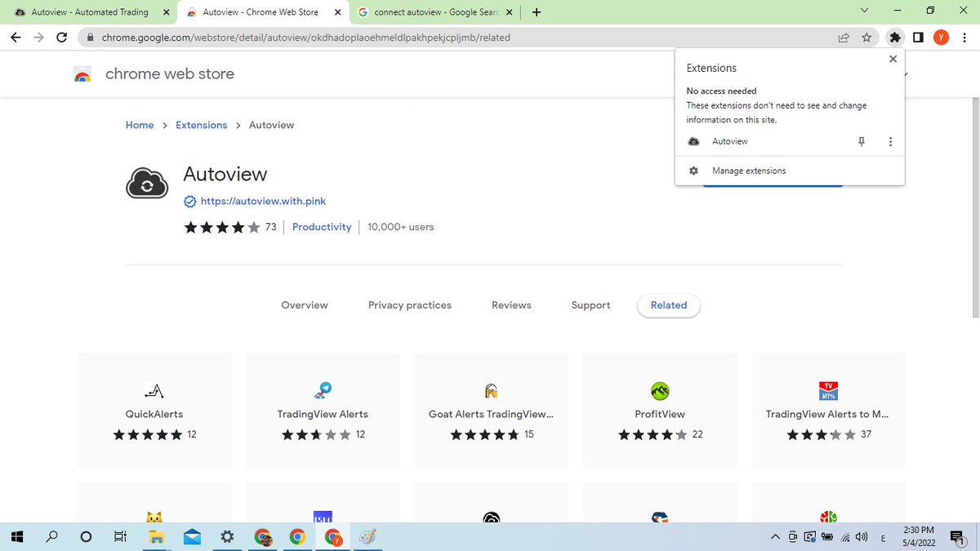980x551 pixels.
Task: Click the address bar URL
Action: tap(306, 38)
